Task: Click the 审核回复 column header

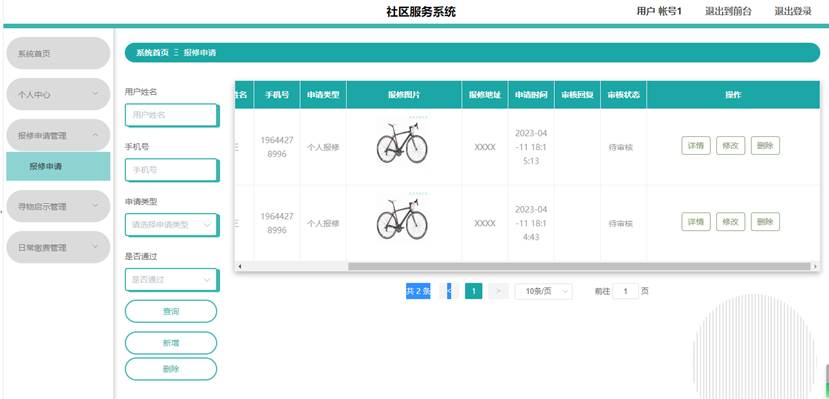Action: [x=577, y=95]
